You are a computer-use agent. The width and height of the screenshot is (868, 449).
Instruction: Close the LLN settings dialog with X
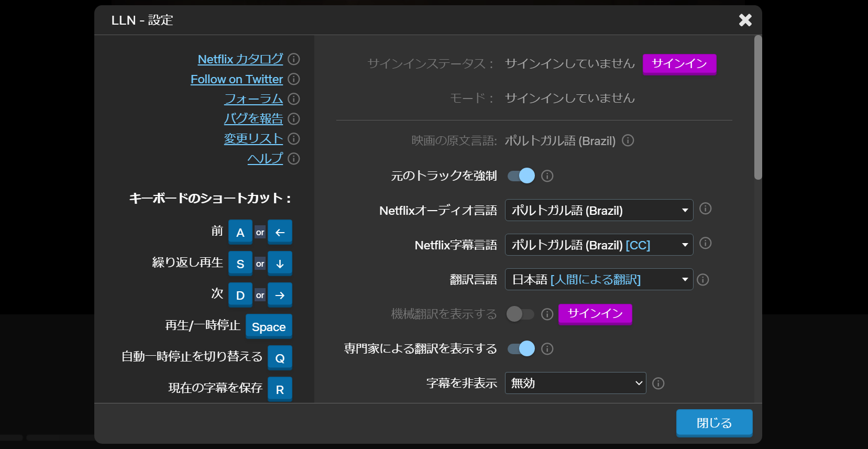pyautogui.click(x=745, y=20)
